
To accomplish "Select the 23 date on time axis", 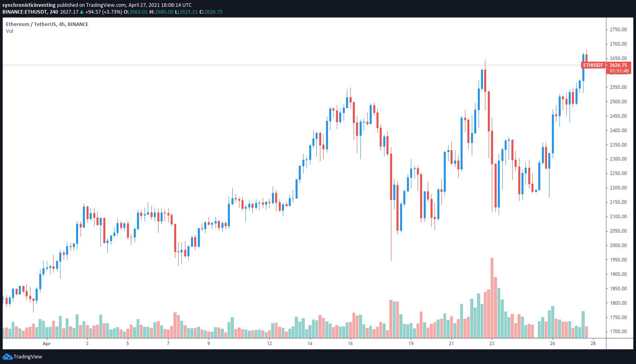I will click(x=492, y=343).
